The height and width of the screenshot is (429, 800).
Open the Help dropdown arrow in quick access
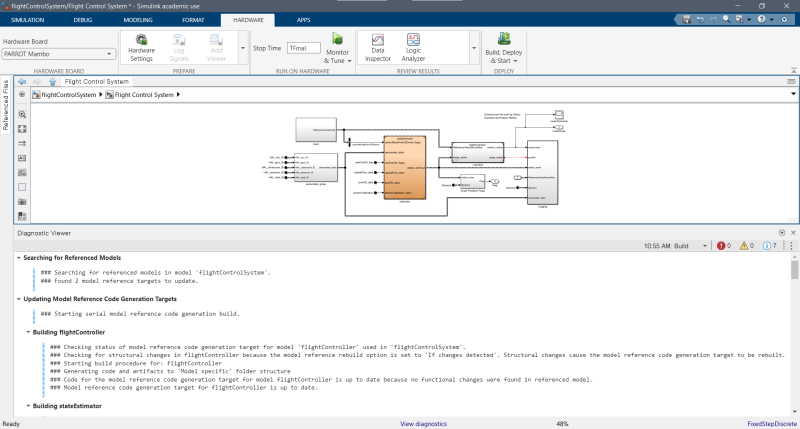771,20
